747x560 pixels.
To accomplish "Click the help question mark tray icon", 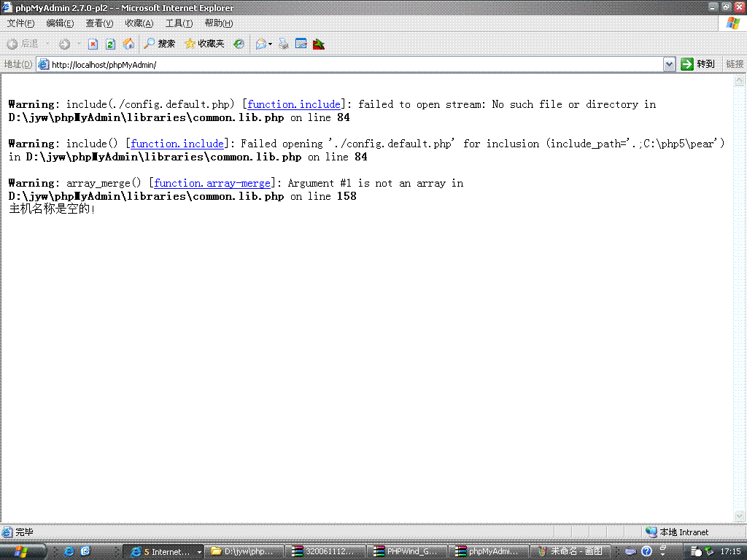I will point(646,551).
